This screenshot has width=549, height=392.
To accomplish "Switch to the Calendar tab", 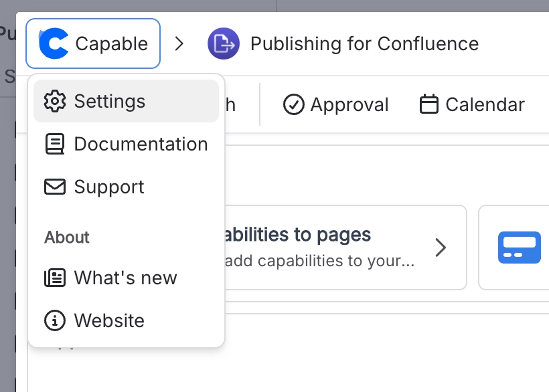I will (x=471, y=104).
